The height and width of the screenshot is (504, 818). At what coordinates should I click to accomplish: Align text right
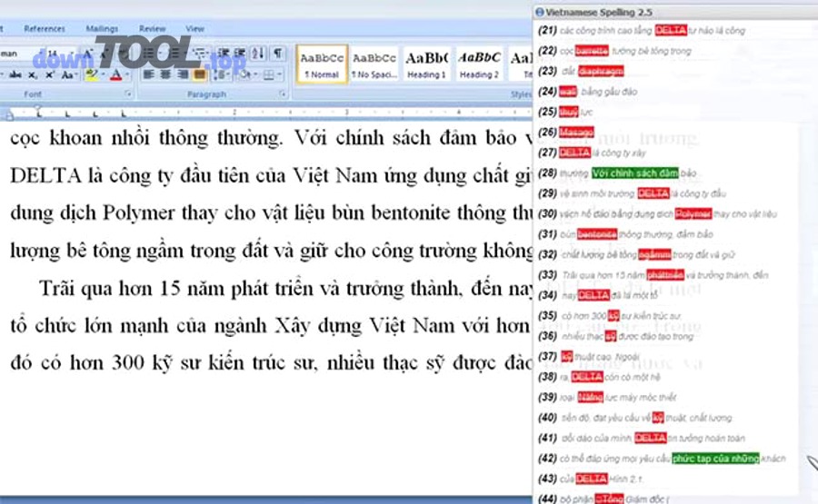[x=183, y=75]
